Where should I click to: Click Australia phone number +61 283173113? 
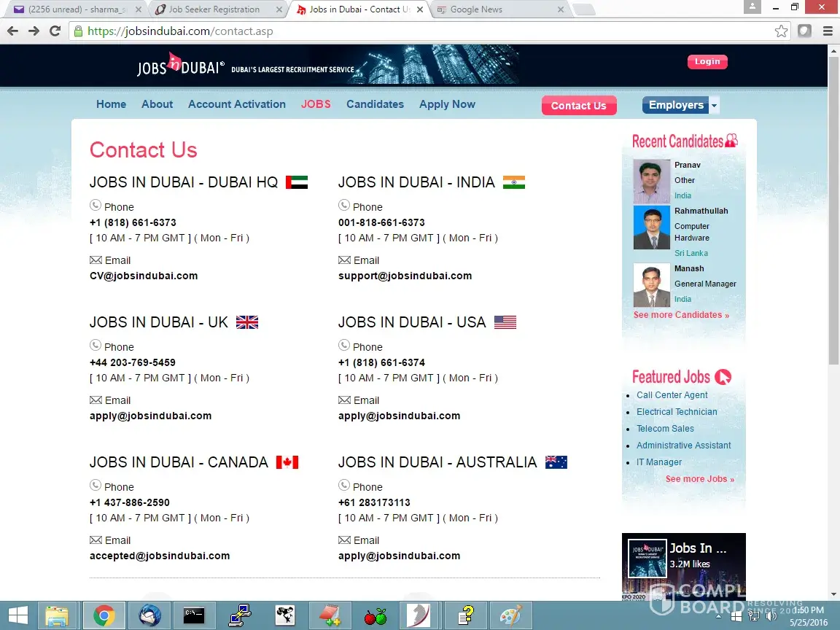[374, 502]
